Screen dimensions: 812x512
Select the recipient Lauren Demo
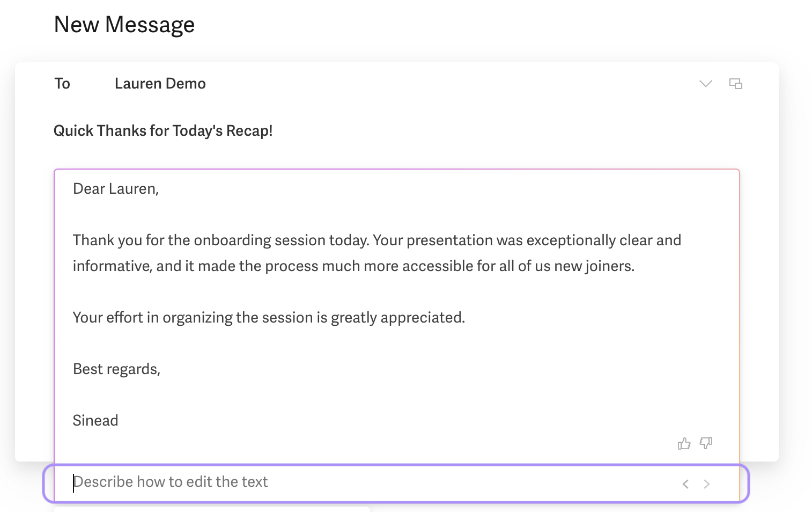(160, 84)
